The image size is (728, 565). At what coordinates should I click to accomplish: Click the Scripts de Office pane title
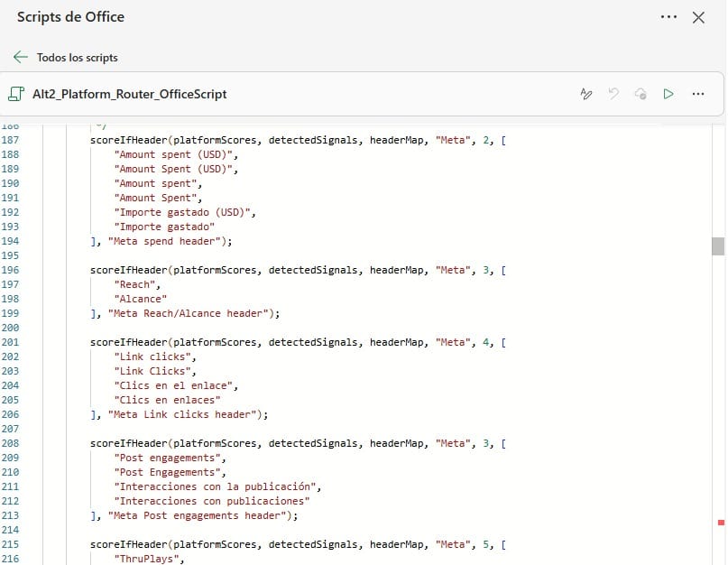point(70,17)
